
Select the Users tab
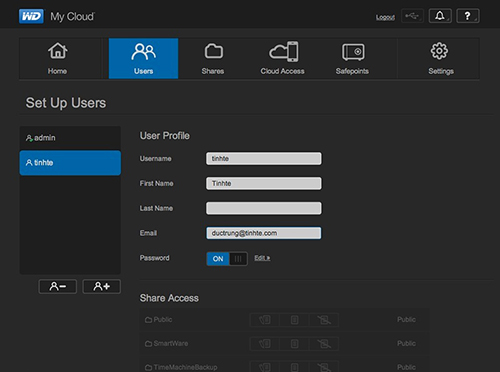pos(143,58)
